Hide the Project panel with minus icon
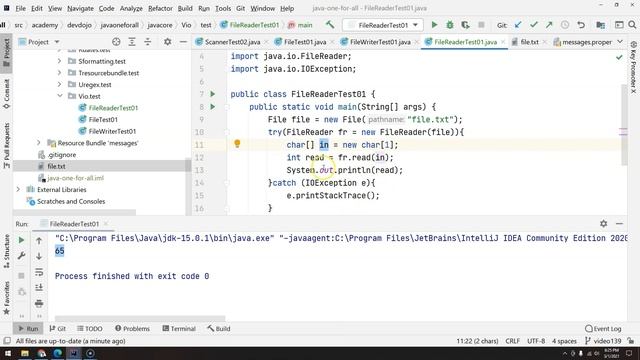This screenshot has width=640, height=360. tap(183, 42)
